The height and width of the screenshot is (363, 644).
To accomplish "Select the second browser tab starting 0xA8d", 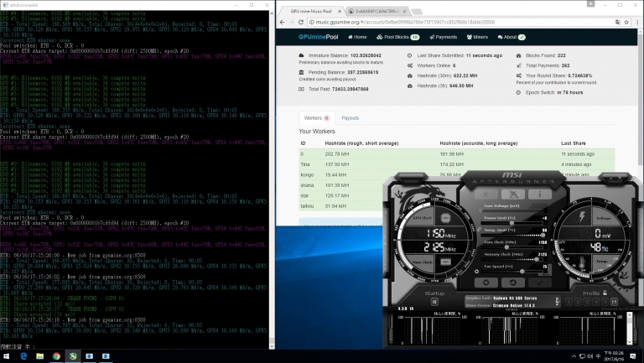I will point(377,11).
